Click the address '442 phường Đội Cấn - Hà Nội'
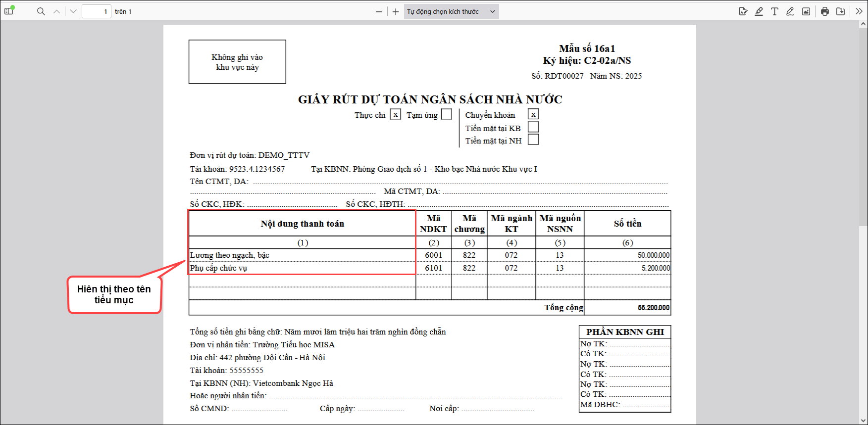 pyautogui.click(x=272, y=357)
